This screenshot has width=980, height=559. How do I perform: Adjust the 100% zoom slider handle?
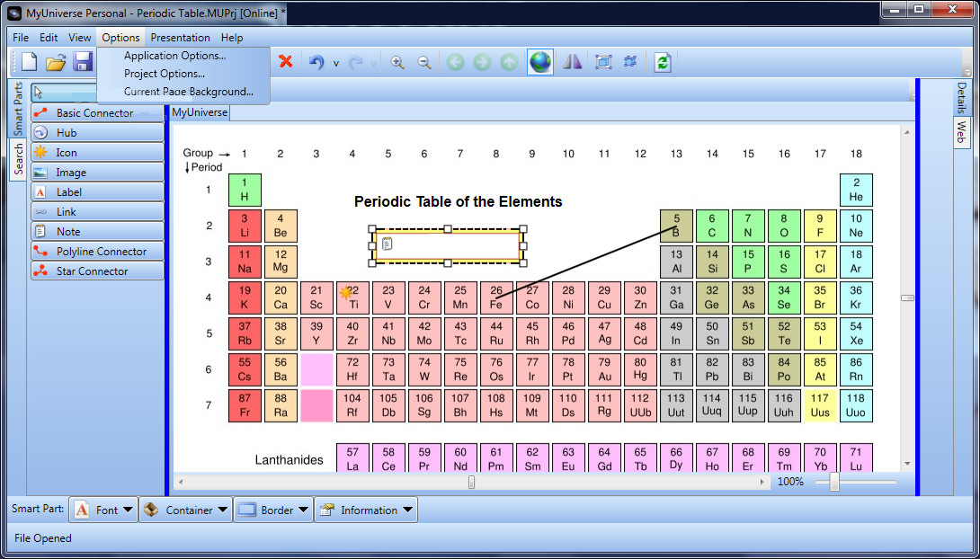[x=833, y=482]
